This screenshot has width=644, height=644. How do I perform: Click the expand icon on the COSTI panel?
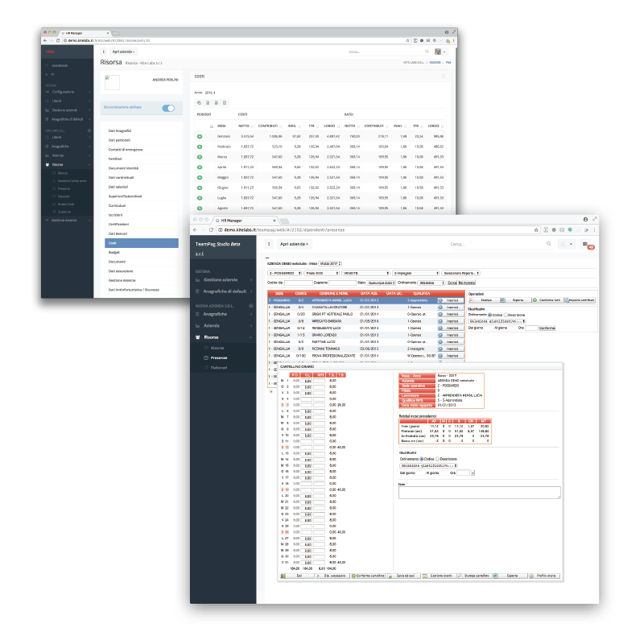(442, 76)
